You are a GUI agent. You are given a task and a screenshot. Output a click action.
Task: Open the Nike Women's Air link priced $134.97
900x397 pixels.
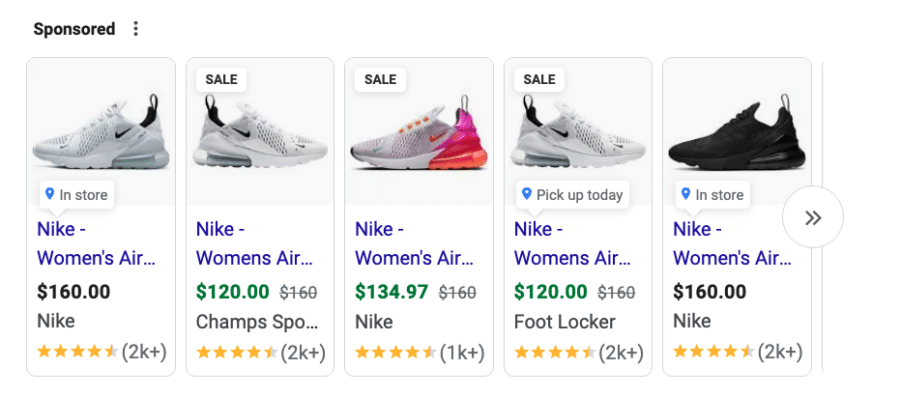[x=414, y=244]
